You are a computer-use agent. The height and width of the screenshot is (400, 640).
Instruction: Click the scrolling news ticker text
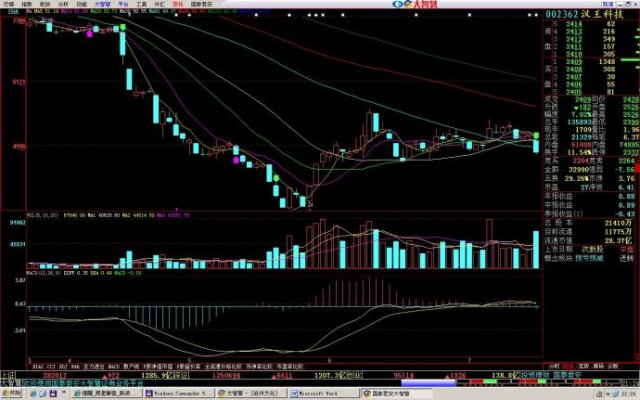point(83,383)
